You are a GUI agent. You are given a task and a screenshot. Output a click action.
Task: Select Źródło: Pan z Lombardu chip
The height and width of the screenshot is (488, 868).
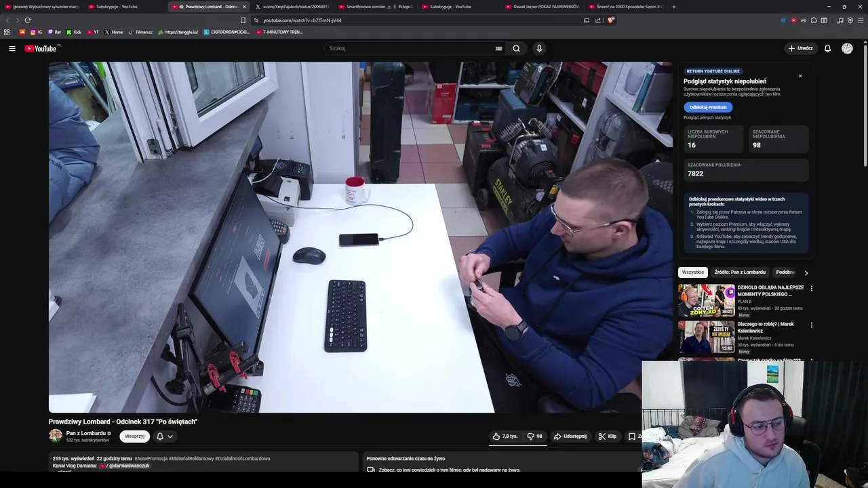[x=740, y=272]
